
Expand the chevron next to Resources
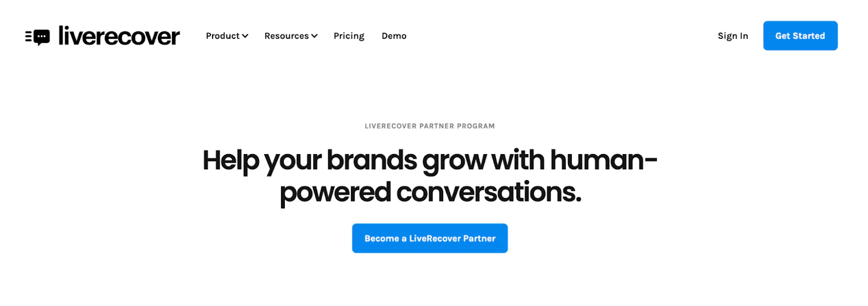[x=314, y=36]
